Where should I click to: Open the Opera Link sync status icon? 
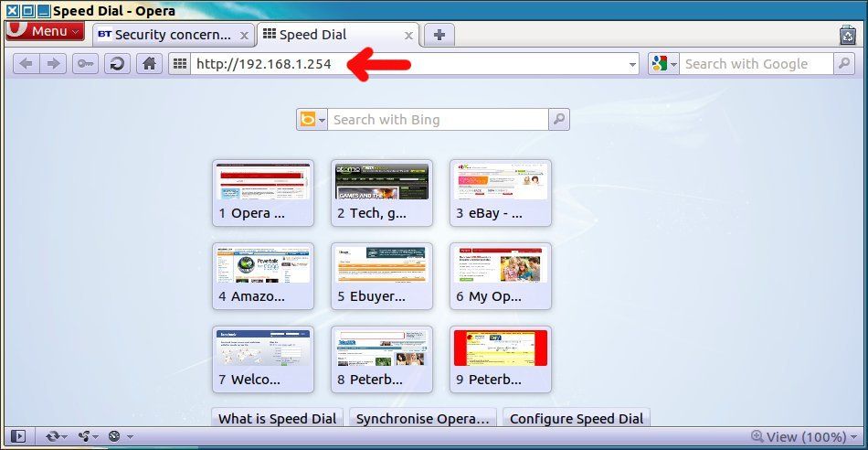pyautogui.click(x=56, y=437)
